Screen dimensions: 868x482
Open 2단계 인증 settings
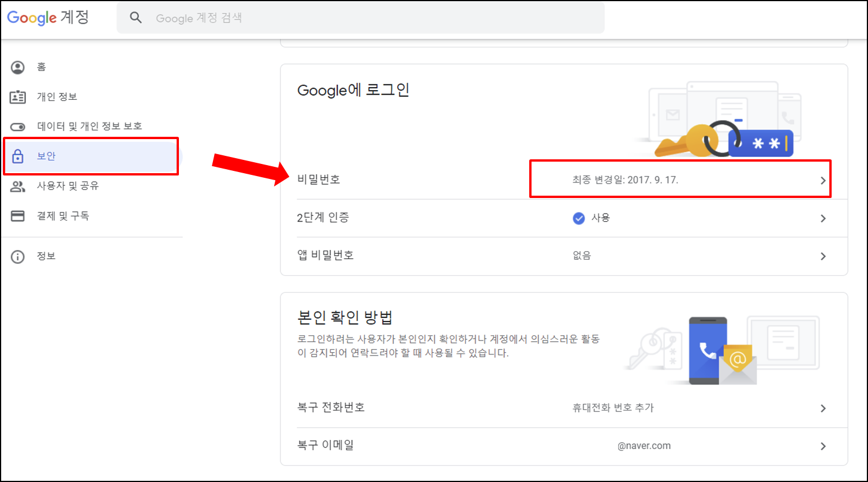point(564,218)
